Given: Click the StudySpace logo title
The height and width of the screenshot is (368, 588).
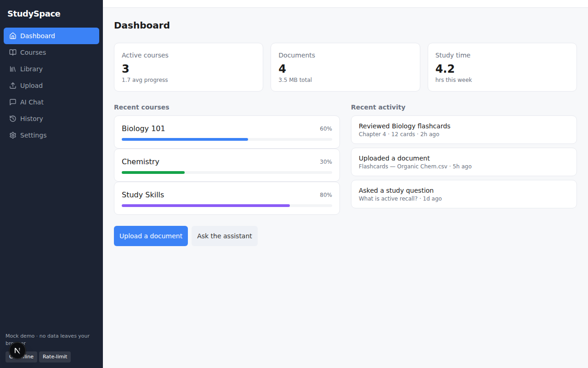Looking at the screenshot, I should (x=34, y=14).
